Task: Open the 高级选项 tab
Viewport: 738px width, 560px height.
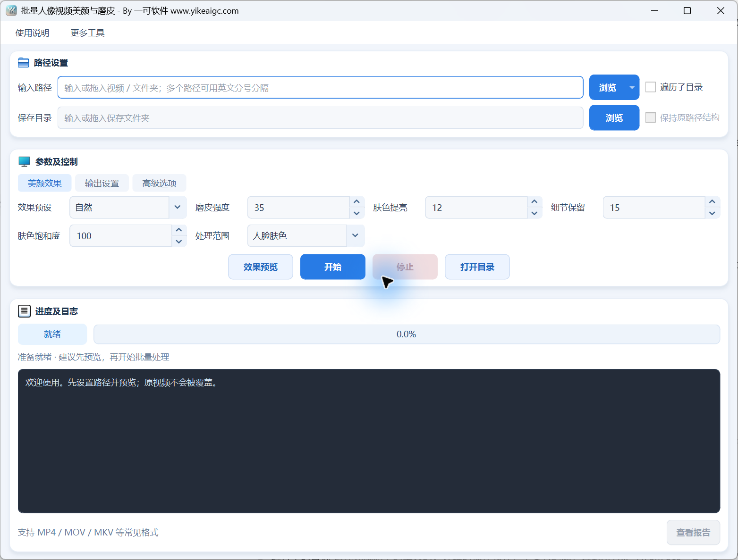Action: (159, 183)
